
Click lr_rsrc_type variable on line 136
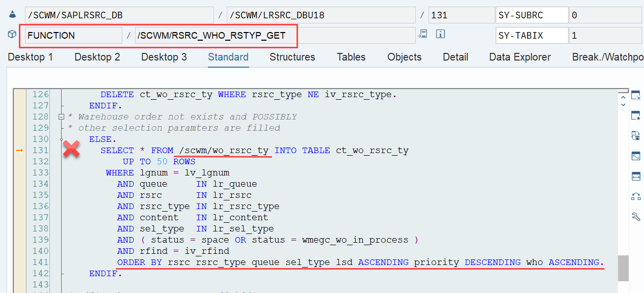pos(246,207)
